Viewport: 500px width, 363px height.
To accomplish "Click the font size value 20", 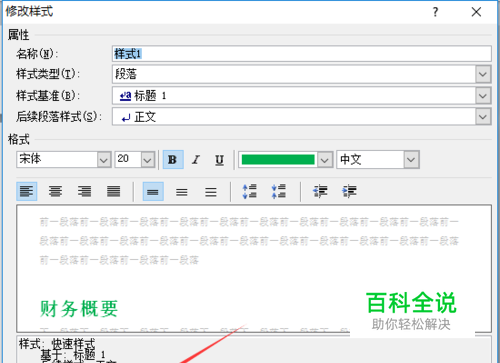I will tap(123, 159).
